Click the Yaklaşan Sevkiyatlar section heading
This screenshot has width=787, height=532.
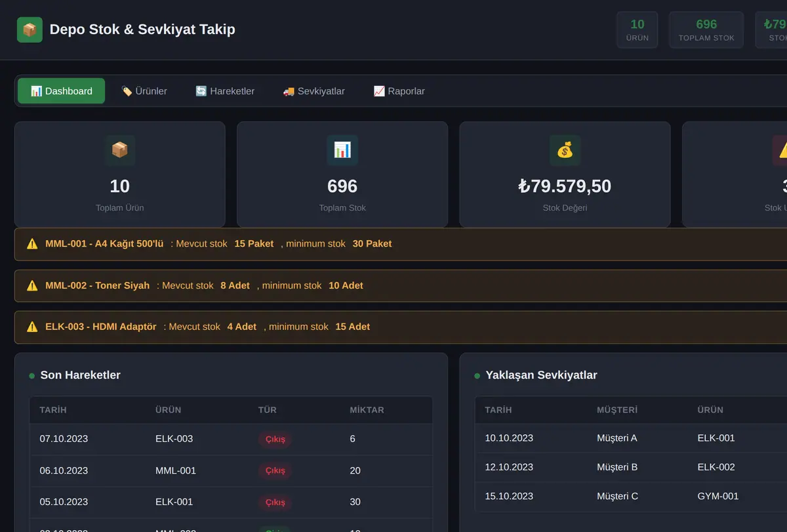tap(541, 375)
